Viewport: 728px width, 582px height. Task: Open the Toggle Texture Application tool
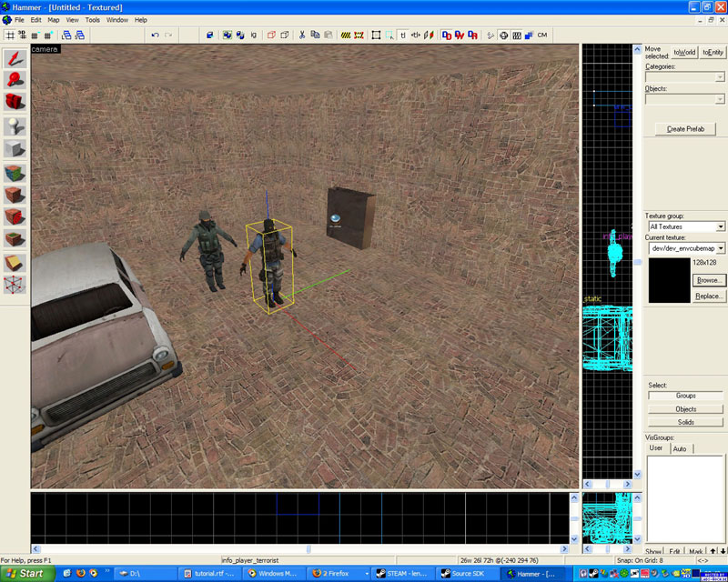click(x=15, y=174)
